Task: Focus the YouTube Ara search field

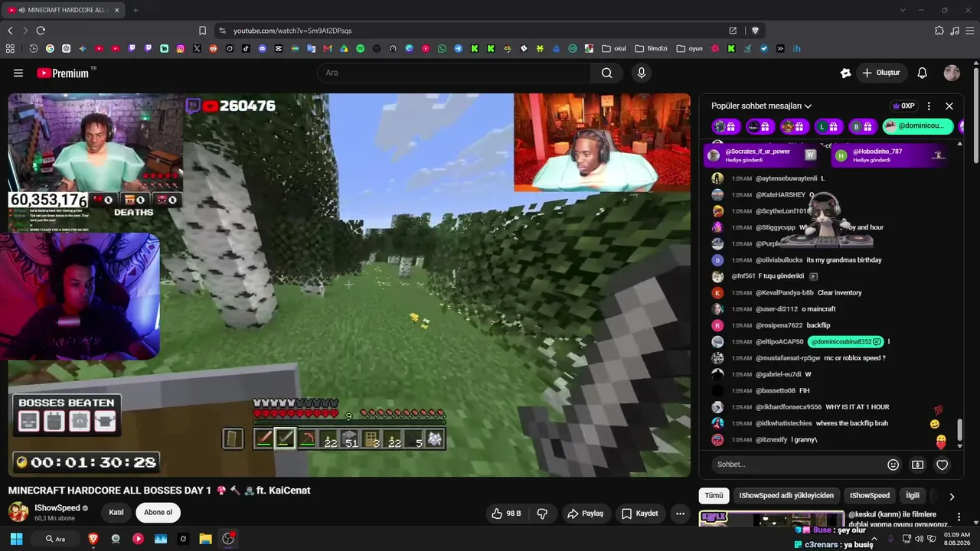Action: (454, 73)
